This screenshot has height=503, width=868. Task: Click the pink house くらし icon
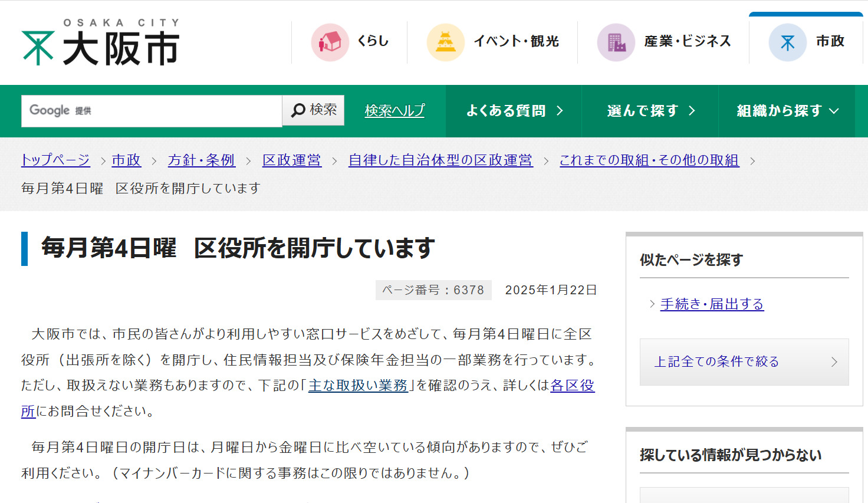point(330,42)
